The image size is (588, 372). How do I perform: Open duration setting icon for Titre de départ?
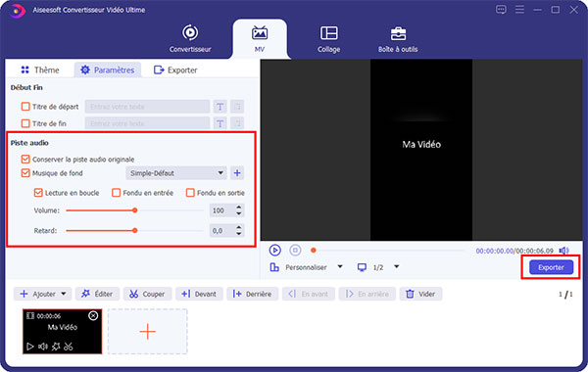[237, 107]
